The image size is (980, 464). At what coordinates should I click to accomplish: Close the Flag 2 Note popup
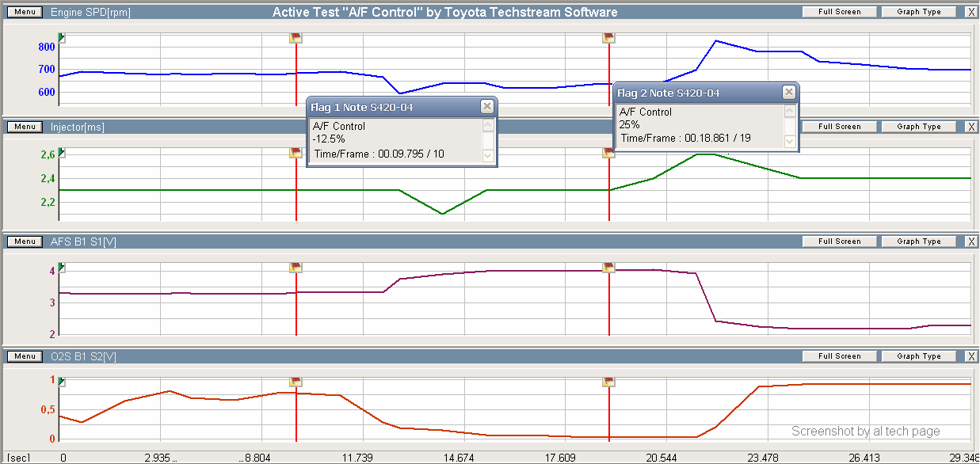pos(788,93)
